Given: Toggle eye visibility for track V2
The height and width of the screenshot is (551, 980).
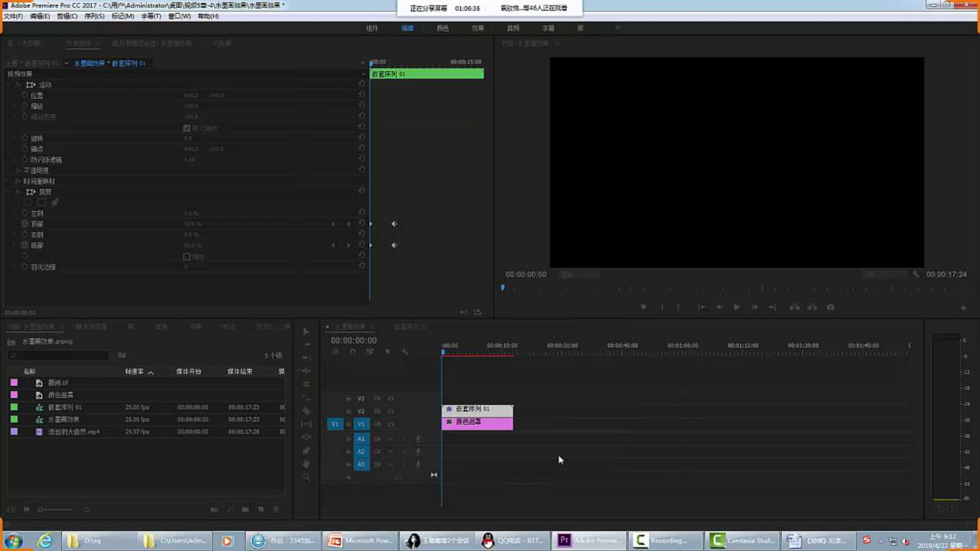Looking at the screenshot, I should pos(391,411).
